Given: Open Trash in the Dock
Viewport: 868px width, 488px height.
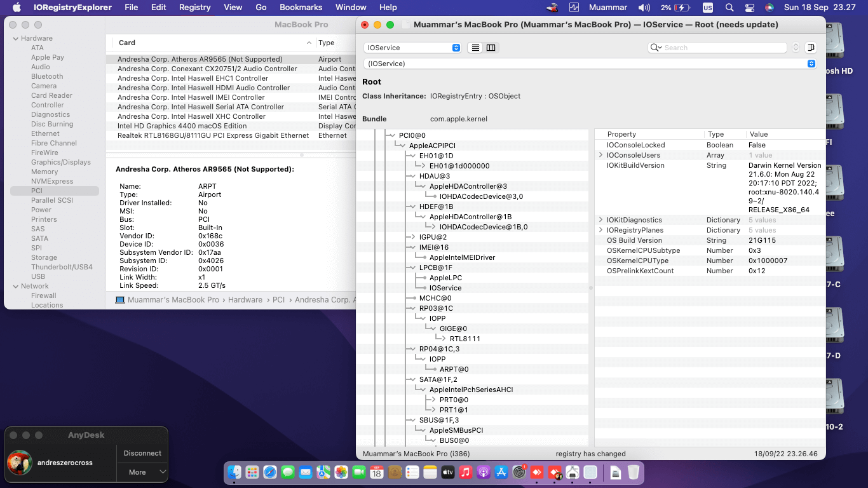Looking at the screenshot, I should click(x=633, y=472).
